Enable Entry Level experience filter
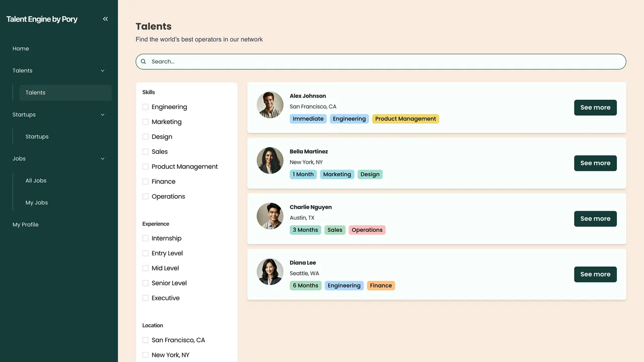Viewport: 644px width, 362px height. [145, 253]
